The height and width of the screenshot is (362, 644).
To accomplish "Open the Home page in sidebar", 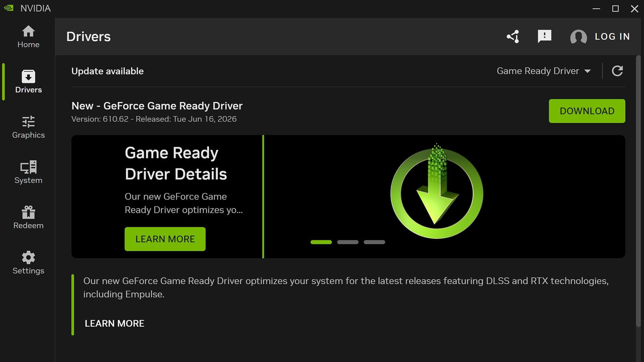I will pos(28,37).
